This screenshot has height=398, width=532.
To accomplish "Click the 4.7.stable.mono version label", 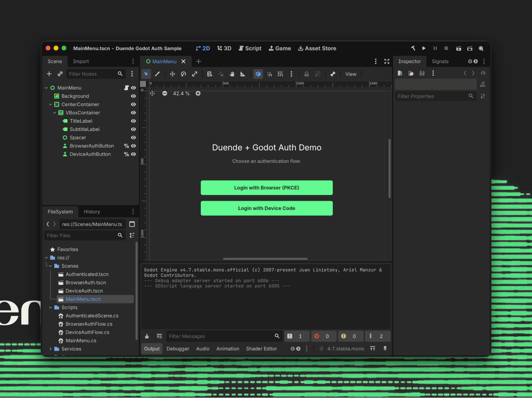I will [346, 349].
